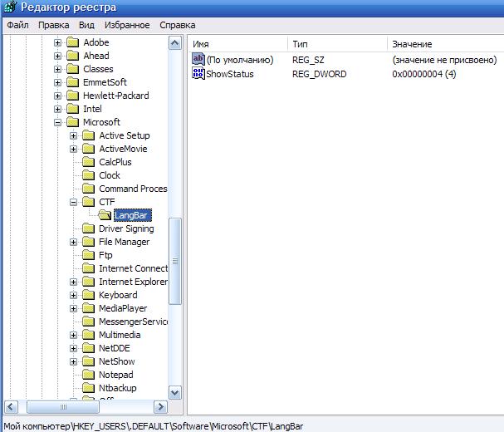Click the CalcPlus folder icon
The image size is (504, 432).
pyautogui.click(x=89, y=162)
